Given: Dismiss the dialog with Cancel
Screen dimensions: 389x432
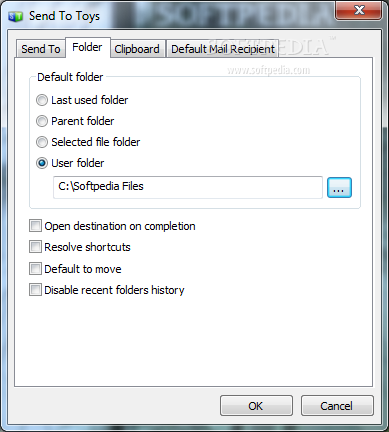Looking at the screenshot, I should coord(337,406).
